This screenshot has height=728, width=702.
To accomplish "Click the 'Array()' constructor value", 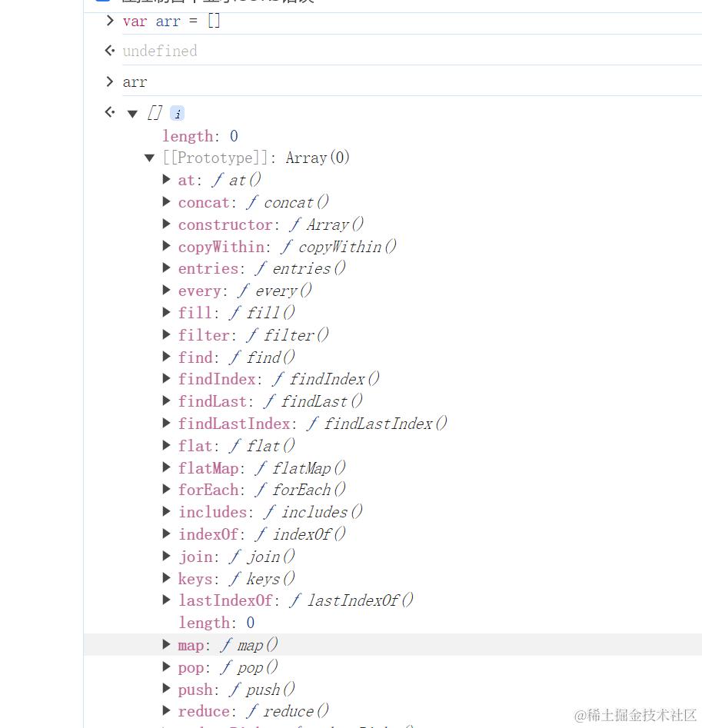I will click(334, 224).
